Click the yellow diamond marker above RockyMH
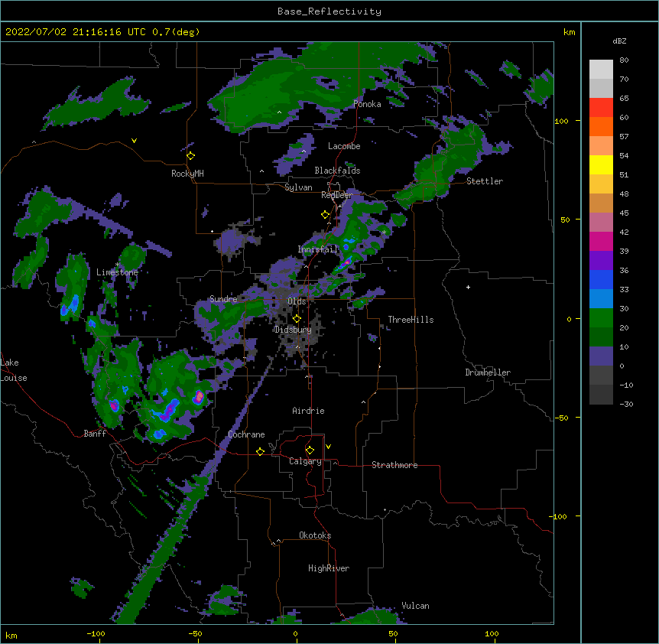 190,156
